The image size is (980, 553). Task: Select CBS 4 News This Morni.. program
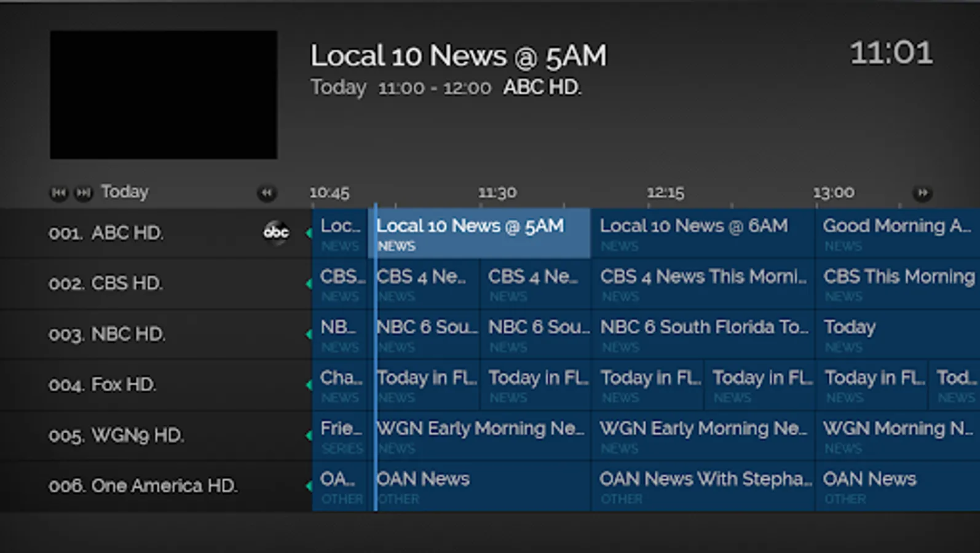coord(703,284)
